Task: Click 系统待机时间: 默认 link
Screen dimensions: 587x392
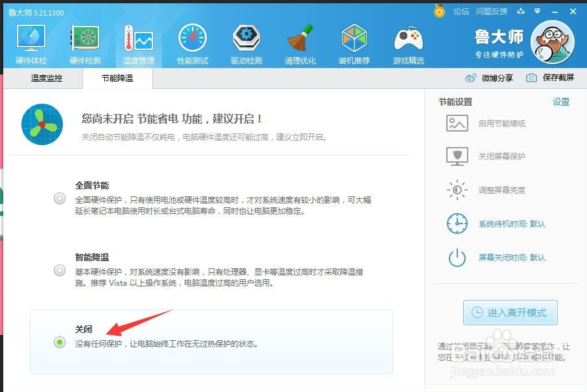Action: (x=512, y=224)
